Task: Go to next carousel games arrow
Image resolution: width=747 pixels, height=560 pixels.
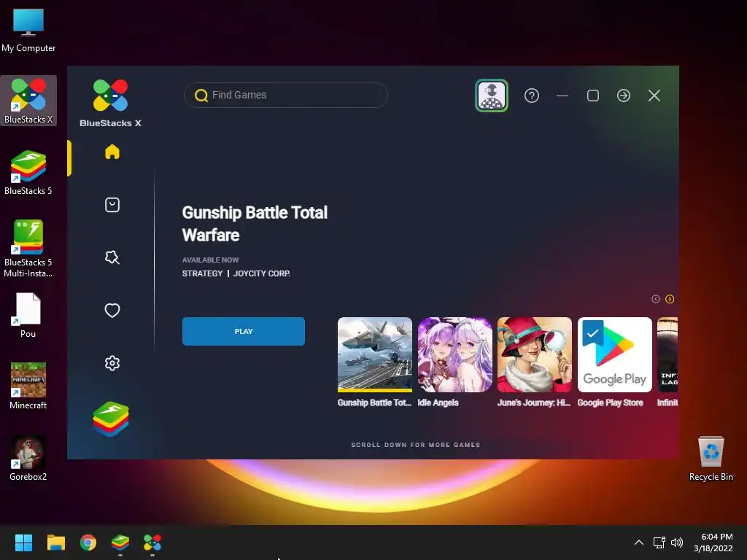Action: [670, 299]
